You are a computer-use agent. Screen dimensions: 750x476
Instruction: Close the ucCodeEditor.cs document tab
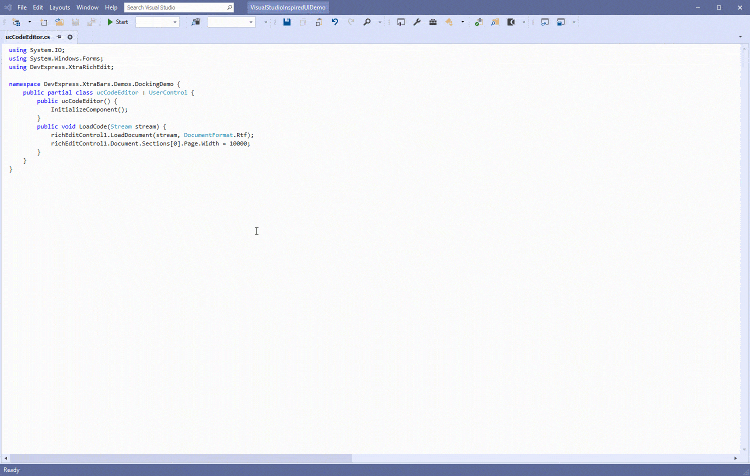coord(70,37)
